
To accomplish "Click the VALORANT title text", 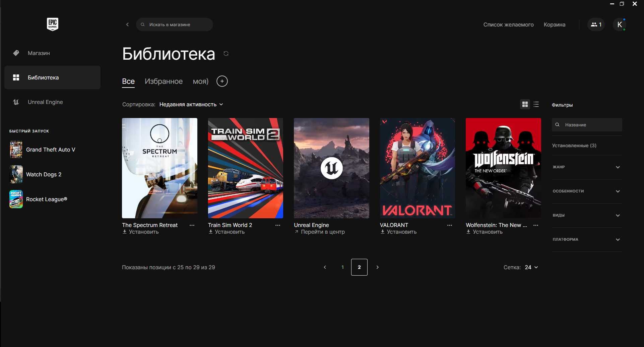I will [x=394, y=225].
